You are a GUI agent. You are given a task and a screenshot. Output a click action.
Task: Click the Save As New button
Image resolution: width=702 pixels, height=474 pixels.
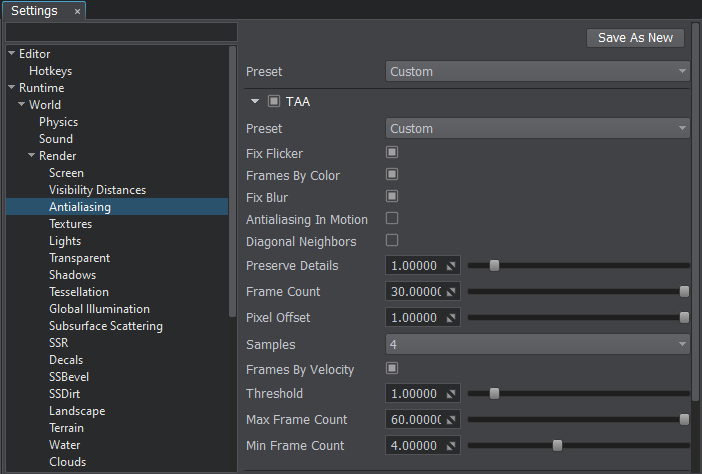(x=635, y=38)
